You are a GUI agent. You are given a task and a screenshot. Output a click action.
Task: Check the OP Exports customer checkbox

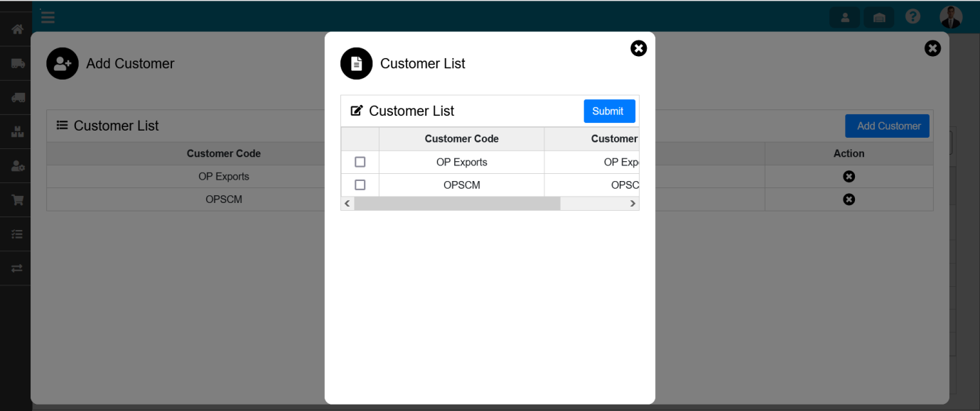[360, 162]
